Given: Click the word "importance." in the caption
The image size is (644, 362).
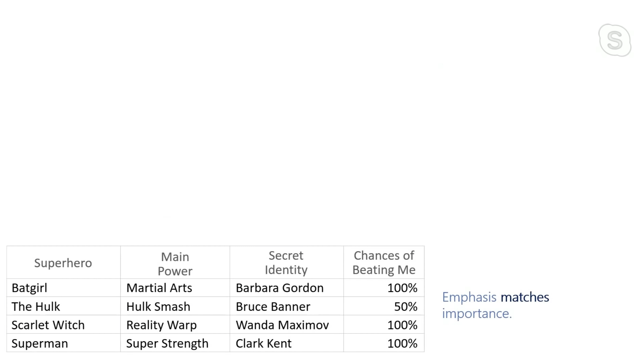Looking at the screenshot, I should pos(477,314).
